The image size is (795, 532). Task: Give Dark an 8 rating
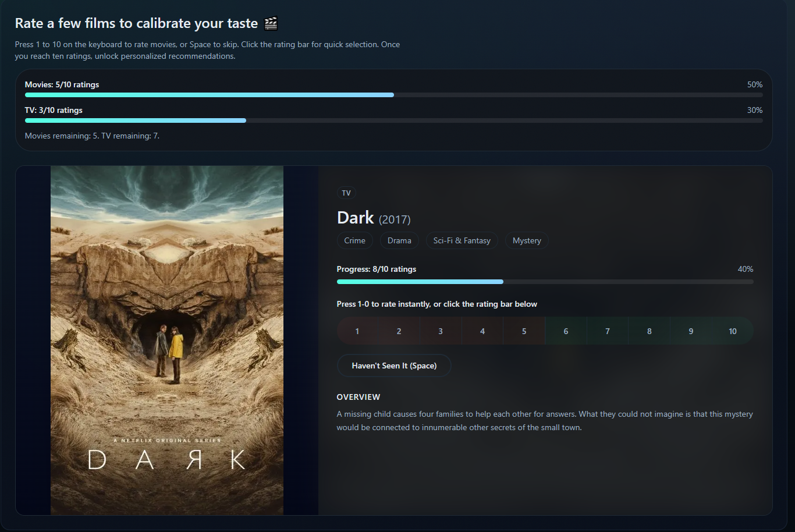650,331
